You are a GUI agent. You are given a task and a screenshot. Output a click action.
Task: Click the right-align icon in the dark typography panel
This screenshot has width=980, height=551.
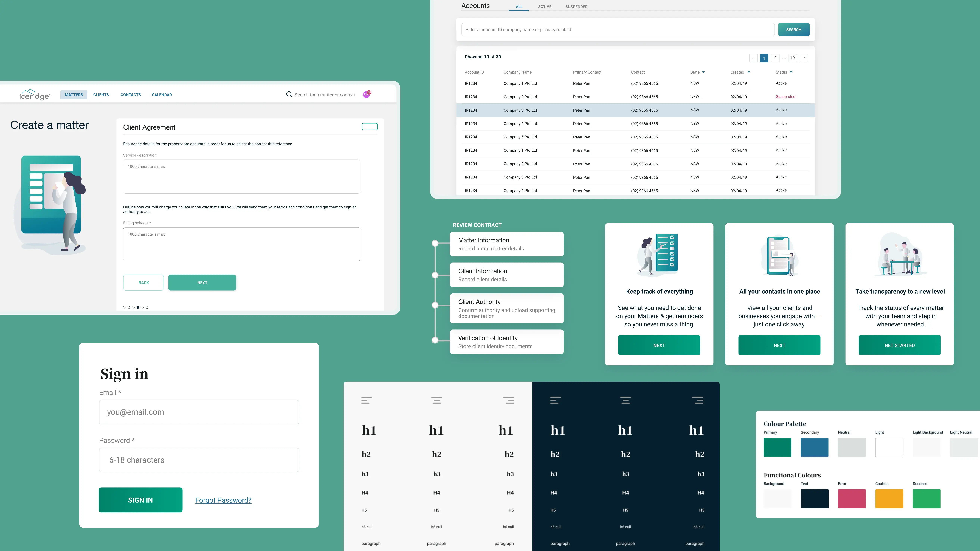[x=697, y=400]
